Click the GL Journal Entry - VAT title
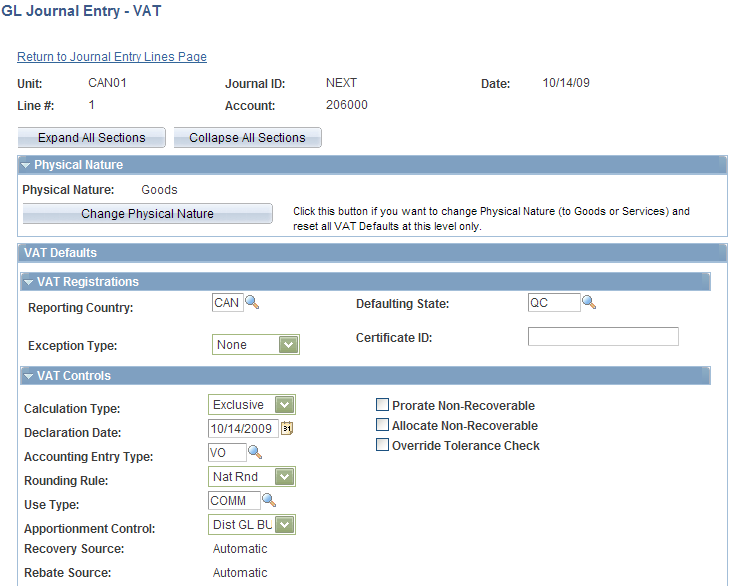The image size is (740, 586). pos(82,11)
